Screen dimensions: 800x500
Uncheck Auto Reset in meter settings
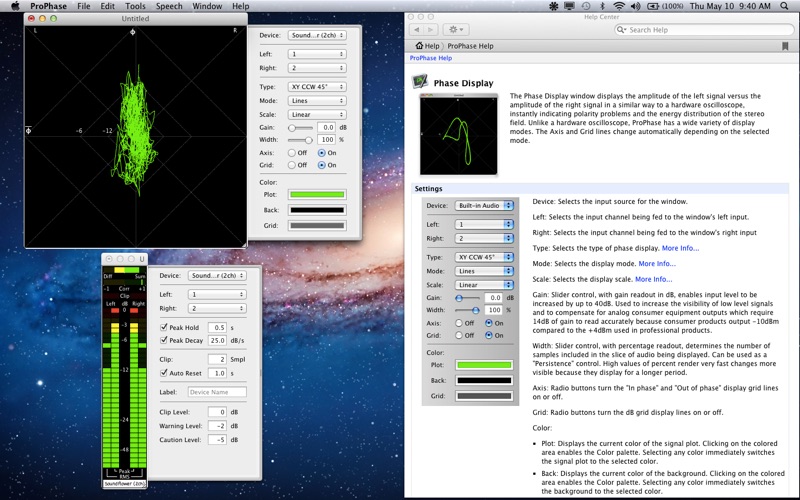pyautogui.click(x=163, y=372)
